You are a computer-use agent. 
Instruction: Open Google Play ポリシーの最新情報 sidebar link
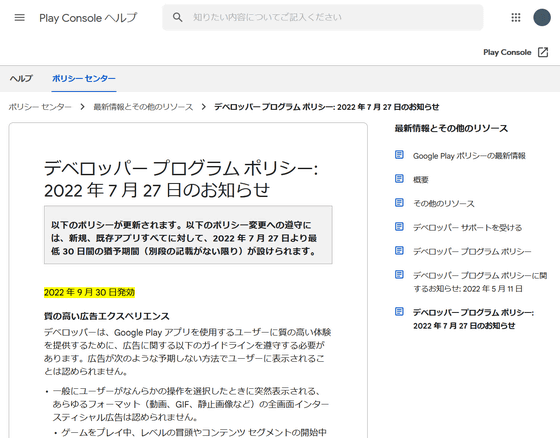[x=469, y=156]
